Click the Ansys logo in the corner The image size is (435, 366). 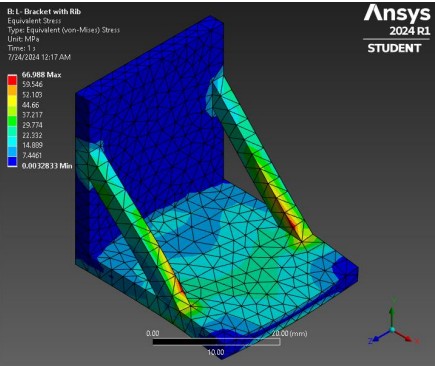(x=397, y=13)
